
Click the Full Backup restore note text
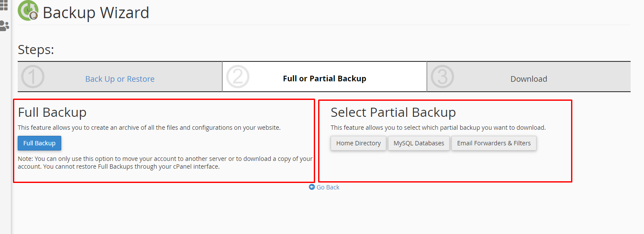(165, 163)
